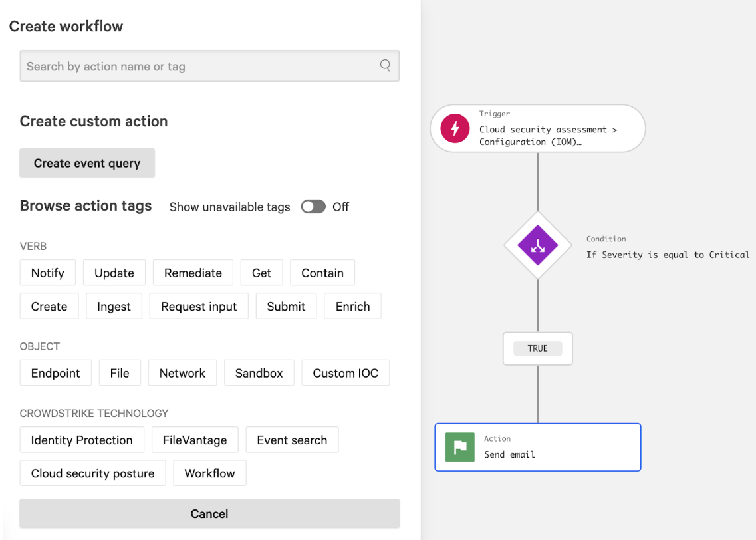Click the Create custom action heading
756x540 pixels.
pyautogui.click(x=94, y=121)
